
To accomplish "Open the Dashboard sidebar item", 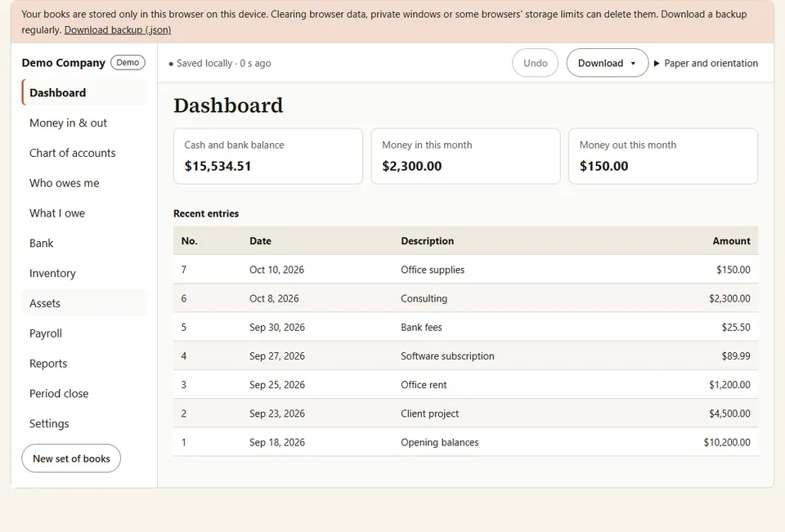I will click(x=84, y=92).
